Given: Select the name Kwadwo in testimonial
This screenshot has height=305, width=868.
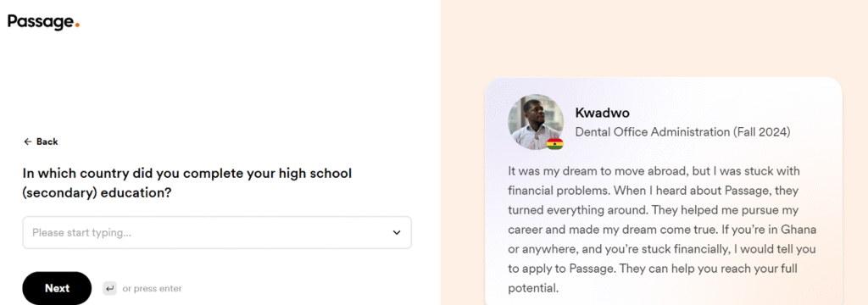Looking at the screenshot, I should pyautogui.click(x=603, y=113).
